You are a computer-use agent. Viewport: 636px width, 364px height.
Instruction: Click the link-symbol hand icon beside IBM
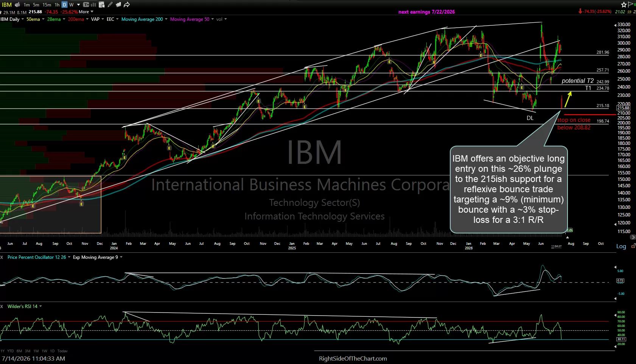pyautogui.click(x=17, y=5)
